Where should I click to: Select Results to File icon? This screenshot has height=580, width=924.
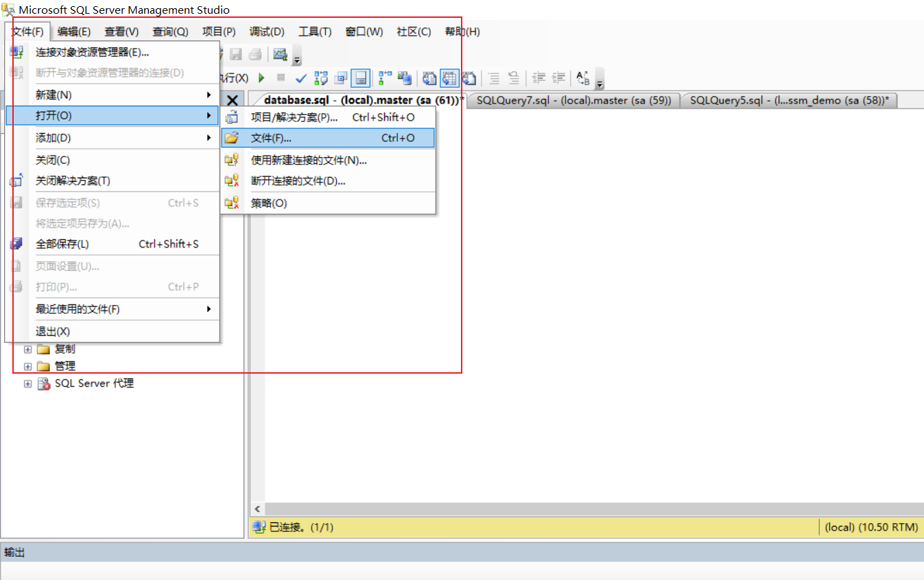[469, 78]
